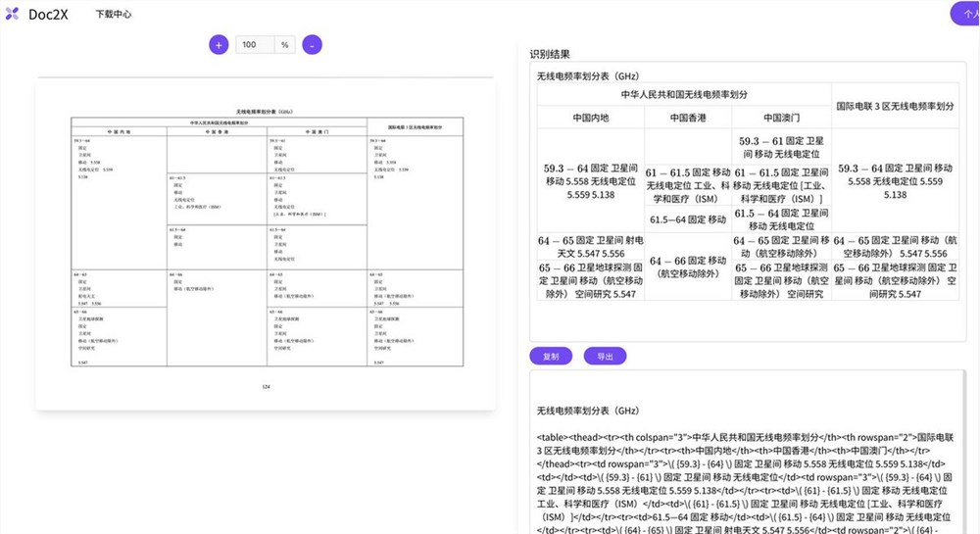Click the 识别结果 section heading
This screenshot has height=534, width=980.
[550, 55]
